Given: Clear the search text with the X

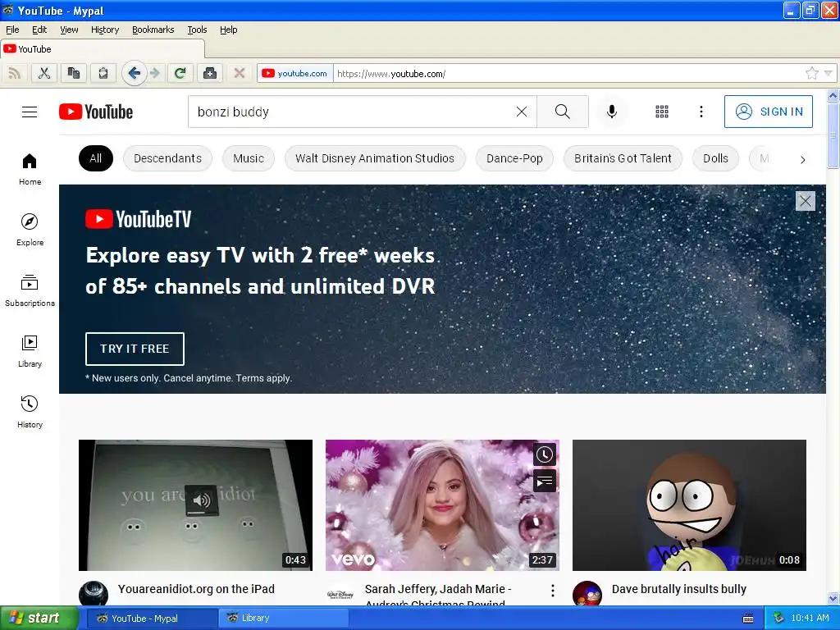Looking at the screenshot, I should (521, 112).
